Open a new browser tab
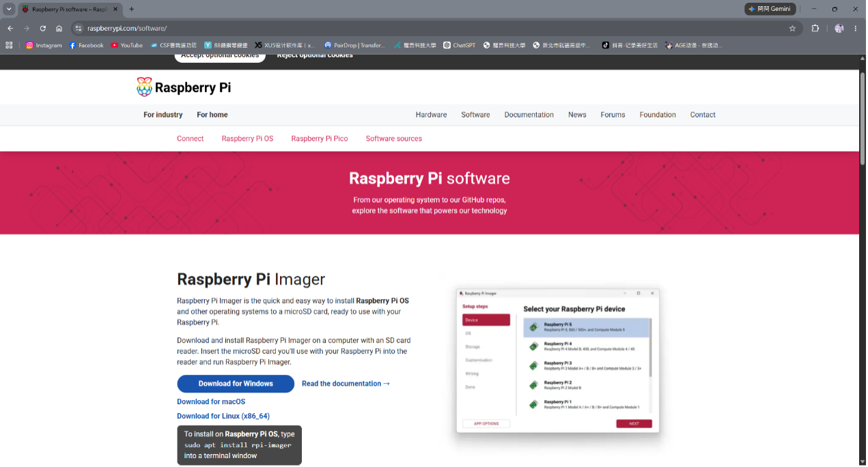The height and width of the screenshot is (467, 868). (132, 9)
